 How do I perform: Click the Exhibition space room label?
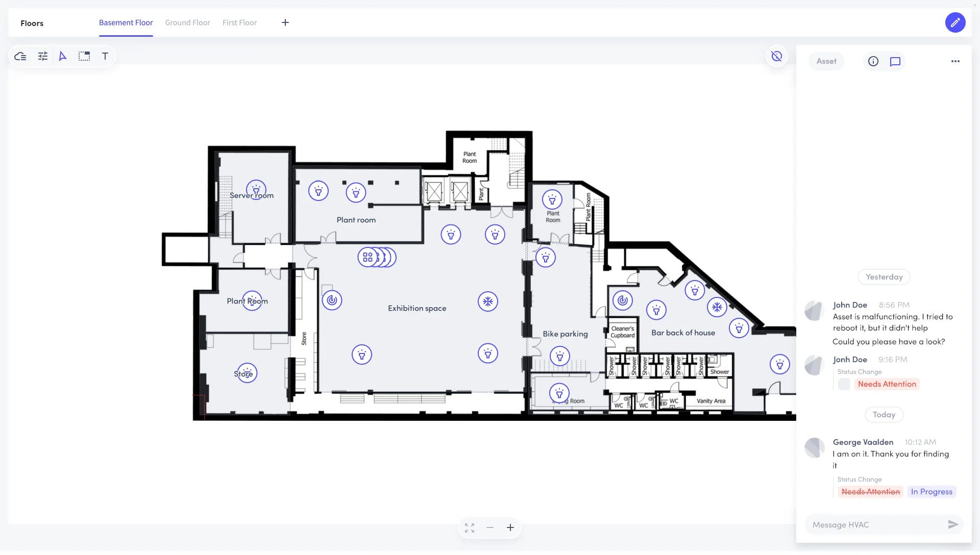tap(417, 308)
